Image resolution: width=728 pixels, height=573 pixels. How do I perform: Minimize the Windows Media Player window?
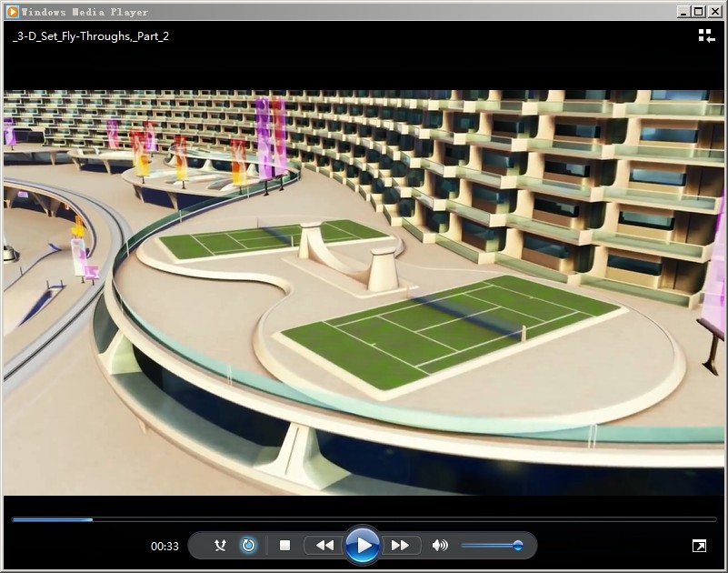[683, 12]
